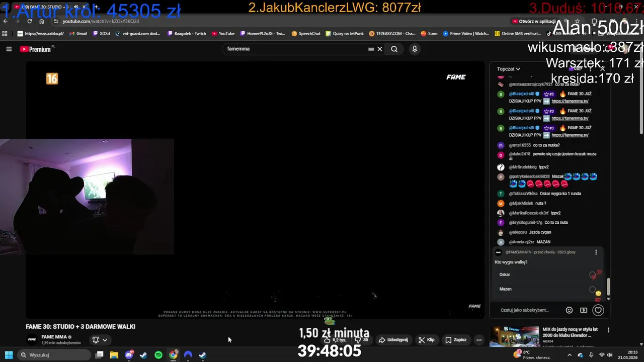The width and height of the screenshot is (644, 362).
Task: Click the browser back arrow
Action: click(6, 21)
